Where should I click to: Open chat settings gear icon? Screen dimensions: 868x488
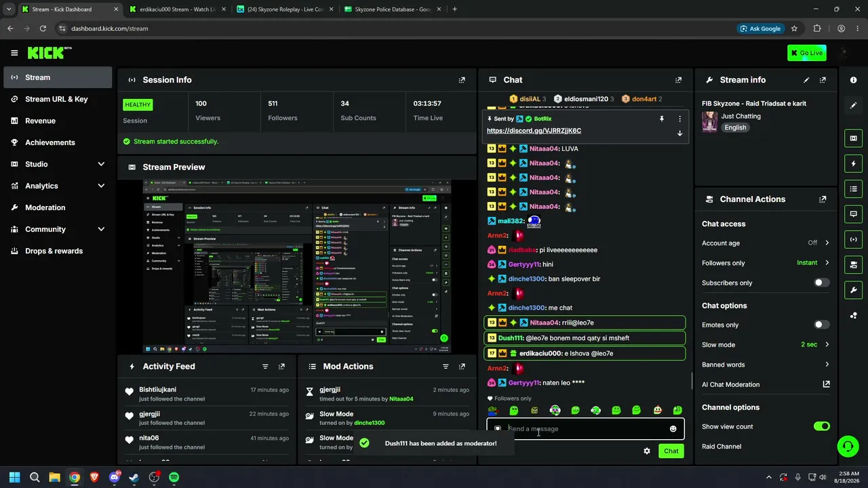pyautogui.click(x=647, y=451)
